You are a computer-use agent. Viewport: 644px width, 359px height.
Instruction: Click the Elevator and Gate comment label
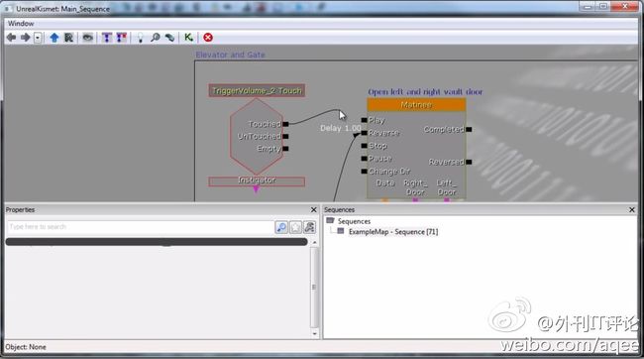230,55
